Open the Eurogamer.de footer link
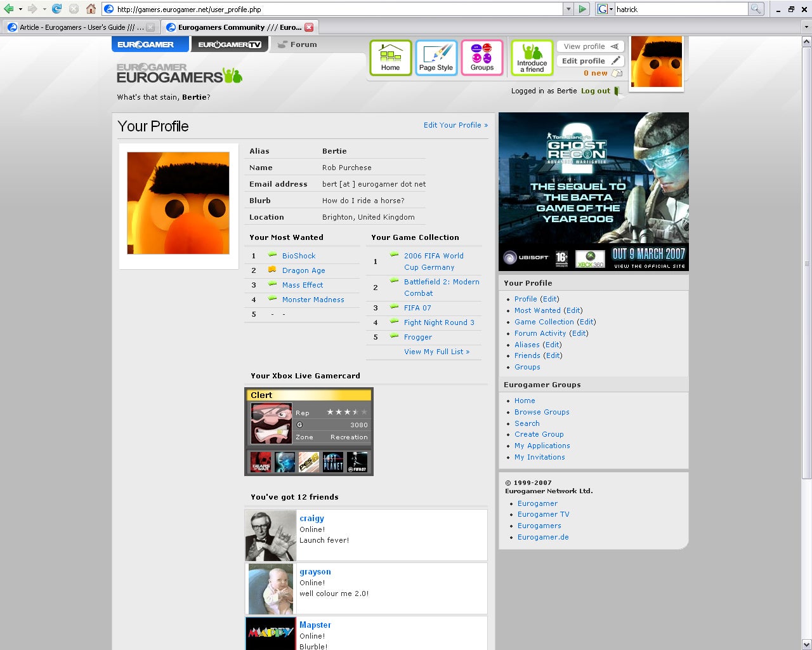This screenshot has height=650, width=812. pyautogui.click(x=543, y=537)
